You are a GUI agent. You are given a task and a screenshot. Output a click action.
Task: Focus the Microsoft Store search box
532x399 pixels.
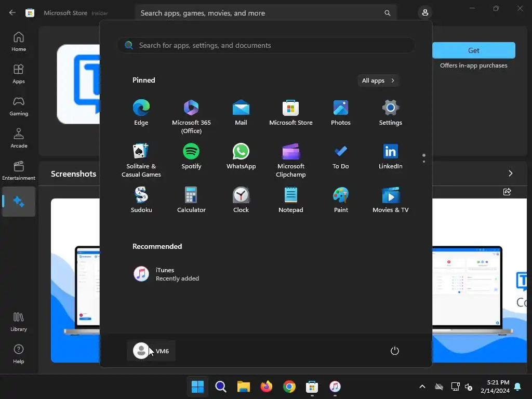(x=266, y=13)
